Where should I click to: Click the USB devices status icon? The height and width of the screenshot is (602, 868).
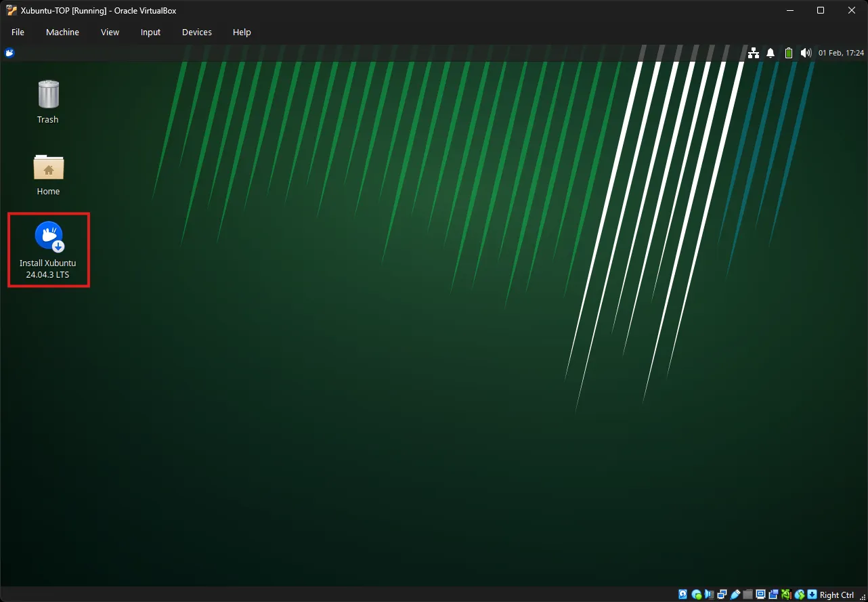pyautogui.click(x=735, y=594)
